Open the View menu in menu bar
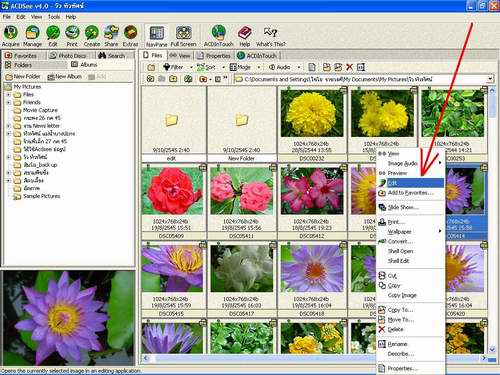 click(36, 17)
